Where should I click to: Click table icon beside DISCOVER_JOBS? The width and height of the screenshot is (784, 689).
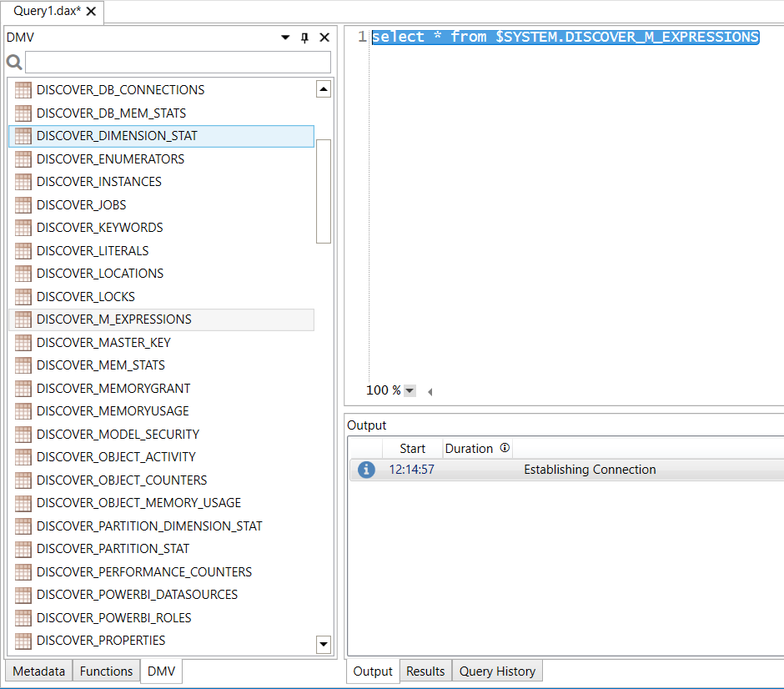23,205
